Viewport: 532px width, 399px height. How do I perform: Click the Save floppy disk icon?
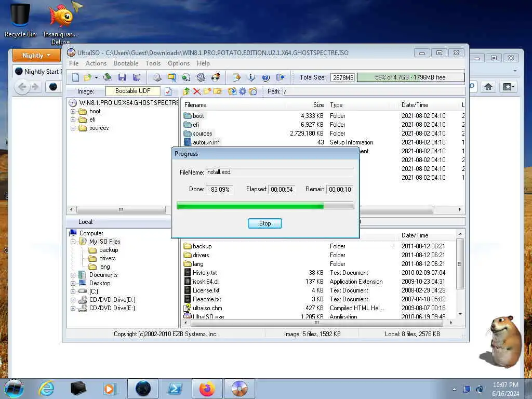(x=122, y=77)
